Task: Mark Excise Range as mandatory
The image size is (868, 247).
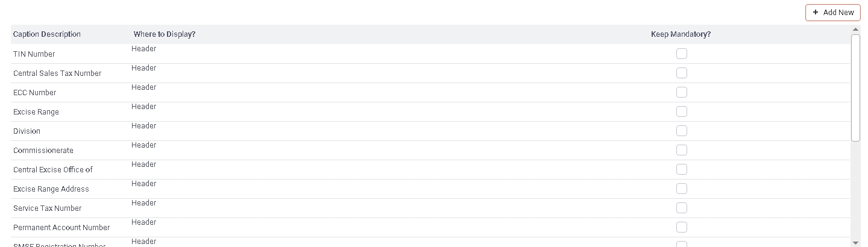Action: click(681, 111)
